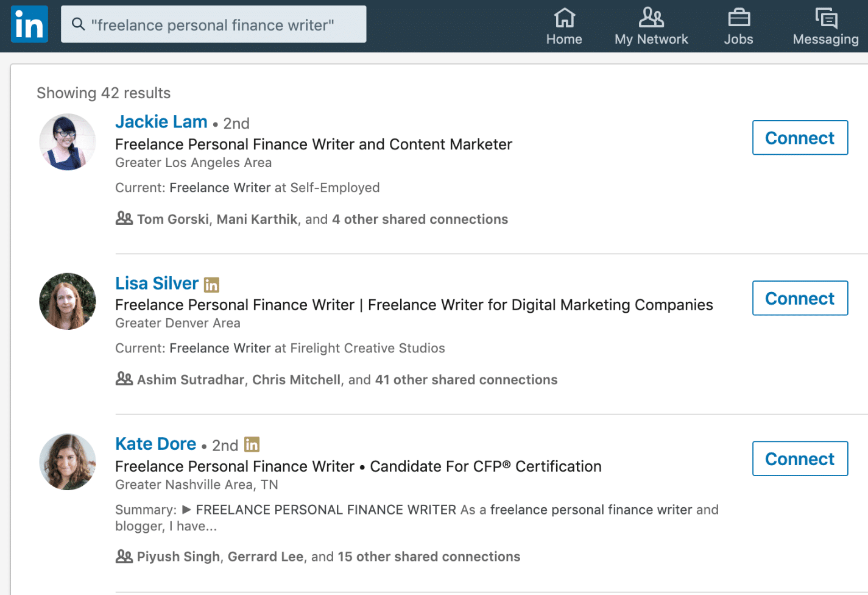Open Piyush Singh's shared connection link
This screenshot has height=595, width=868.
click(178, 557)
